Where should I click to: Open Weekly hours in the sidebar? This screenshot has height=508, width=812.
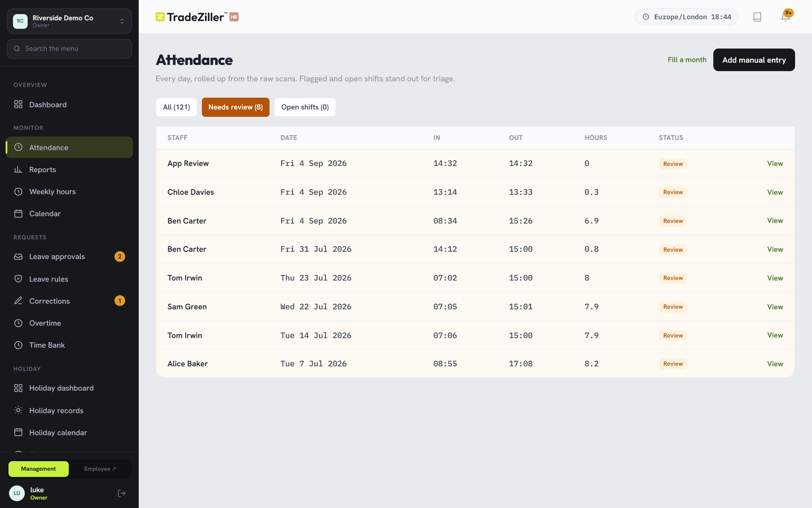[69, 192]
